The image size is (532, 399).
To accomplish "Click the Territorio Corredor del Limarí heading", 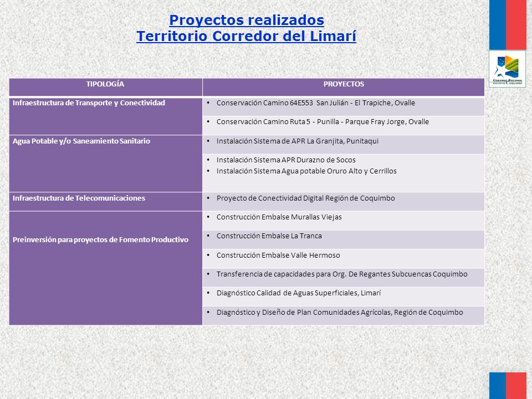I will pyautogui.click(x=246, y=36).
